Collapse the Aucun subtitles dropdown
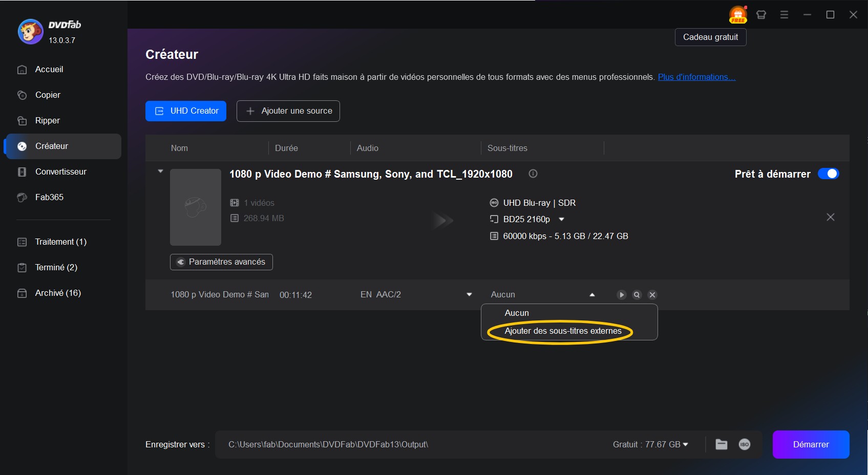 coord(592,295)
